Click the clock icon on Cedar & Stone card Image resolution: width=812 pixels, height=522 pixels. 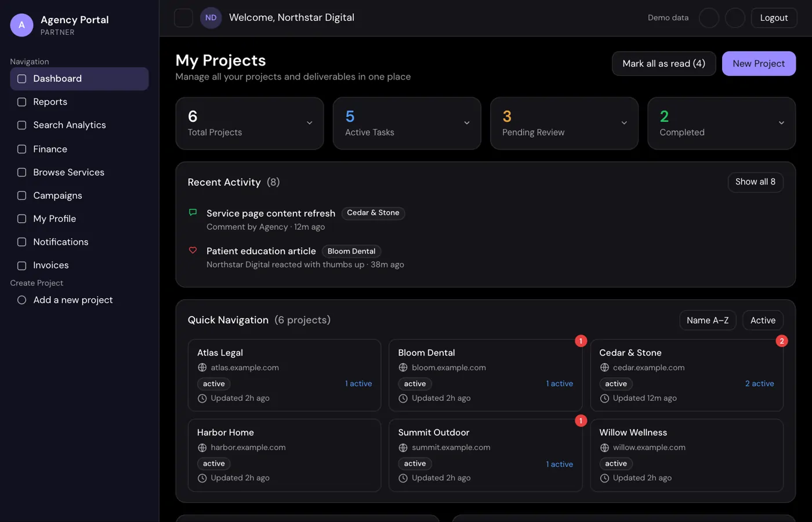(x=604, y=398)
